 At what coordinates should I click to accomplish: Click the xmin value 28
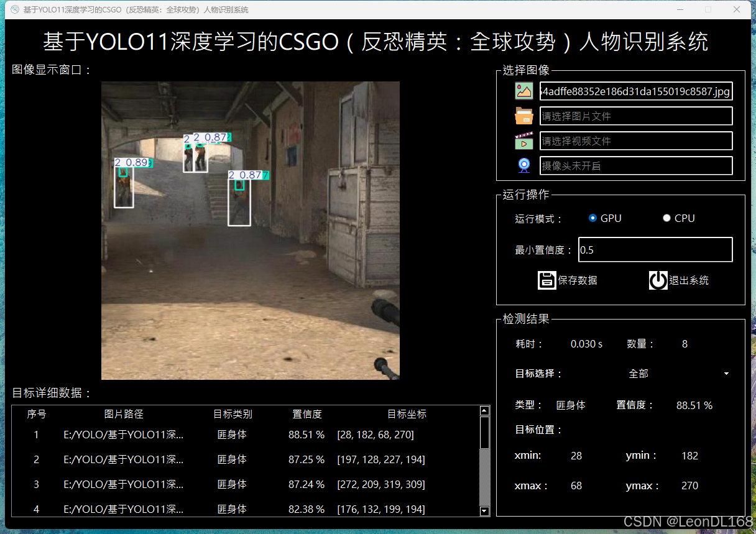pyautogui.click(x=576, y=456)
